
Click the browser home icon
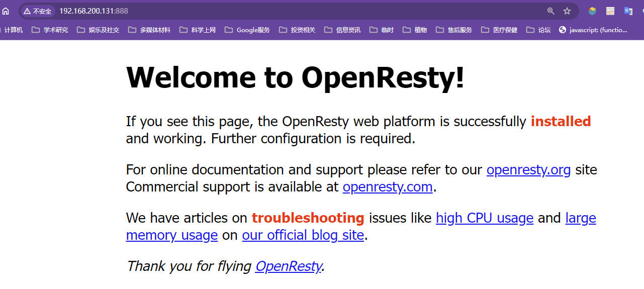6,11
